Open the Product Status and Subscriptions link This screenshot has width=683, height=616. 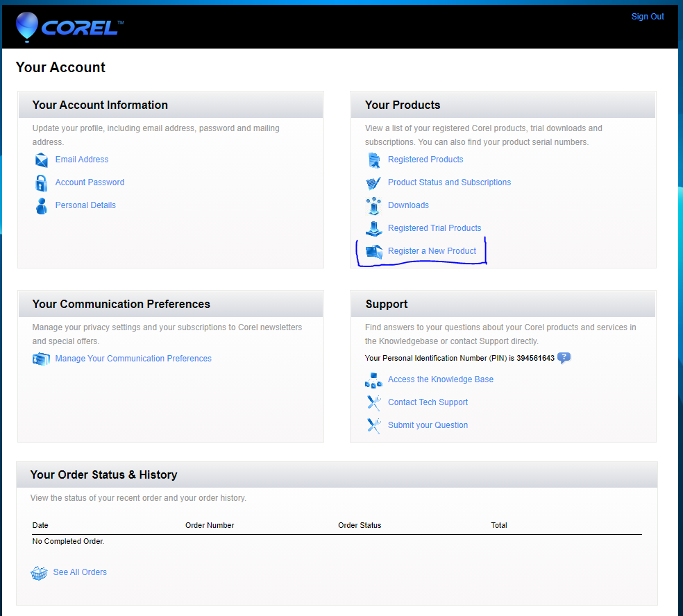tap(449, 182)
